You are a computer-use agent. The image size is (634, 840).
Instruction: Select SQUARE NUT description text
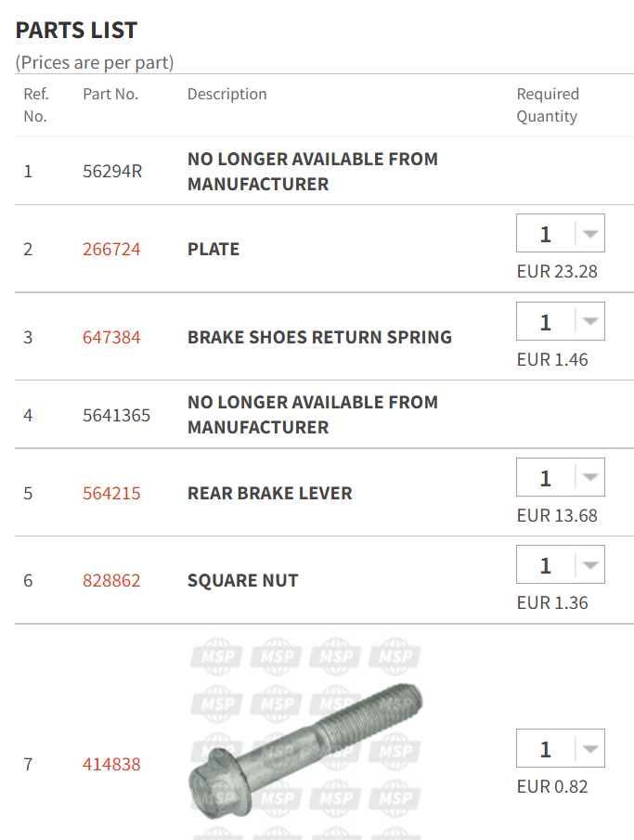[243, 580]
